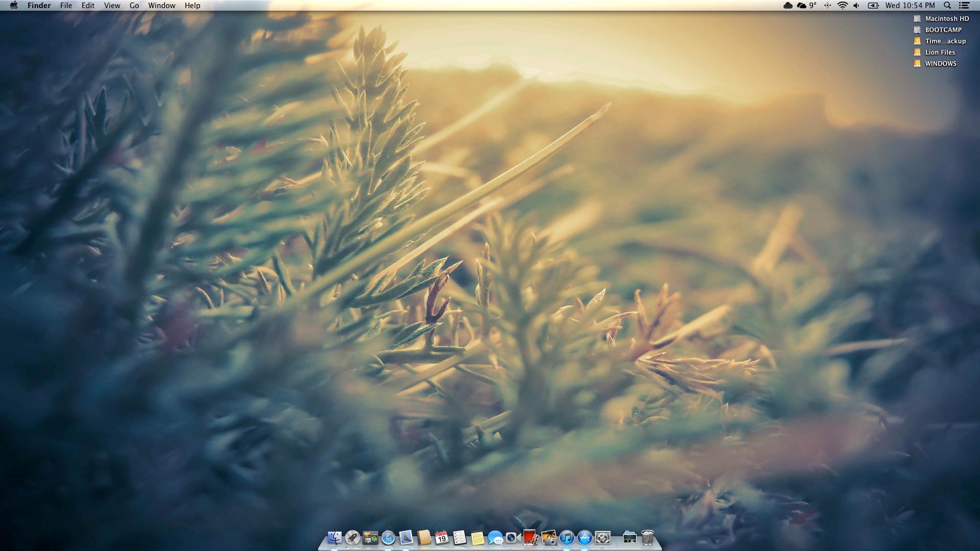Viewport: 980px width, 551px height.
Task: Open the weather 9° menu bar item
Action: [x=806, y=5]
